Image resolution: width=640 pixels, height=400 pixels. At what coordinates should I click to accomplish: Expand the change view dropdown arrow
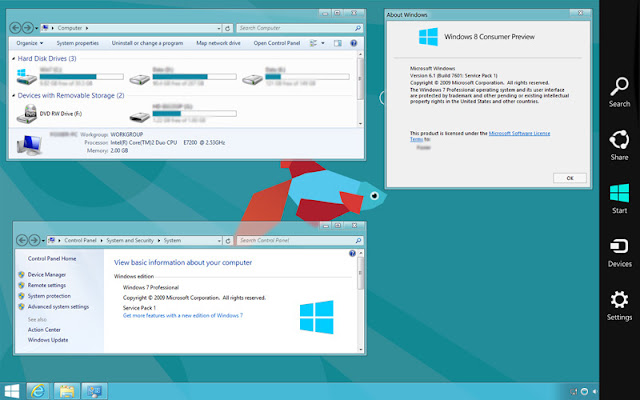coord(323,43)
